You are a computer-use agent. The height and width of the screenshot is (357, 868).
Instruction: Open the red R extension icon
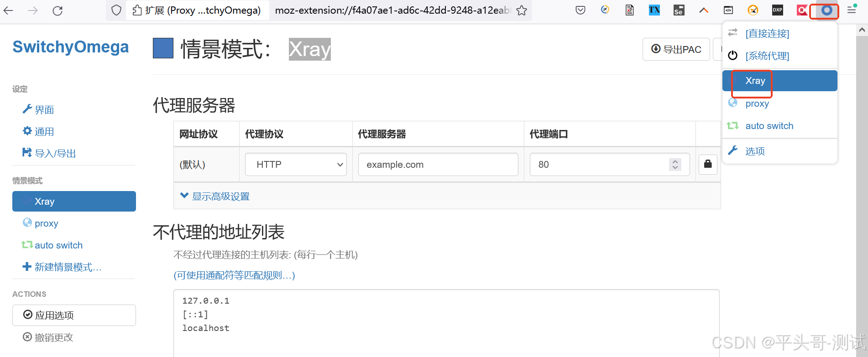(802, 10)
